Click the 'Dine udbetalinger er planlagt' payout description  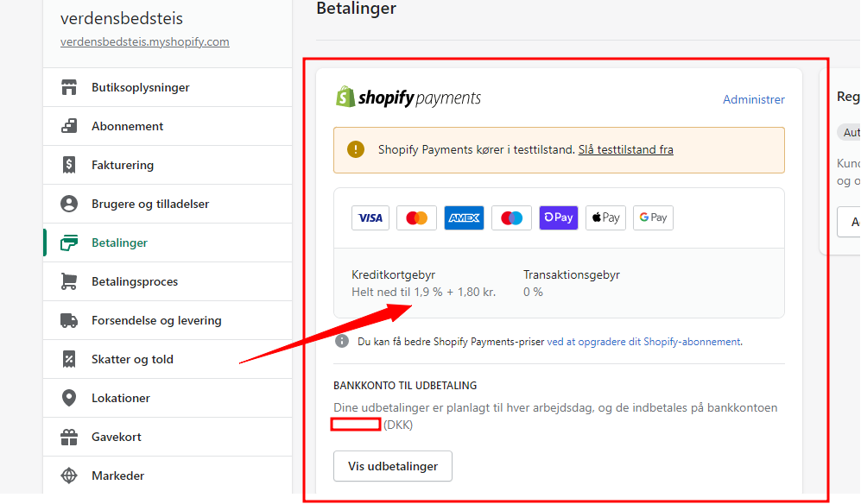click(x=555, y=408)
